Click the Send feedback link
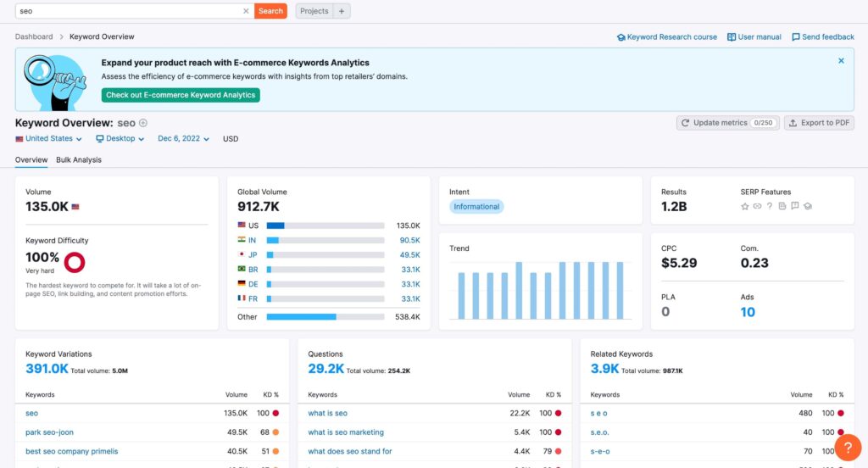 coord(822,37)
